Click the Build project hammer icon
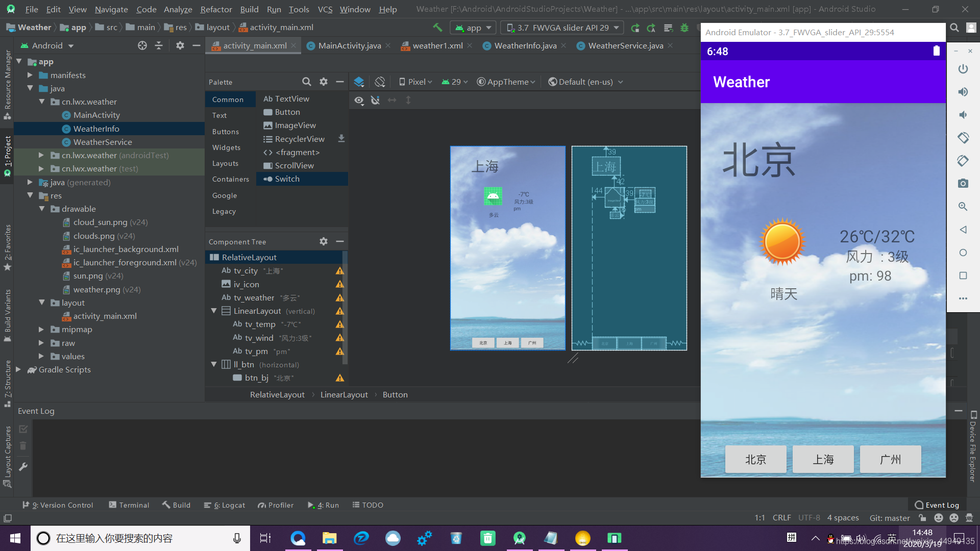The width and height of the screenshot is (980, 551). pos(437,28)
